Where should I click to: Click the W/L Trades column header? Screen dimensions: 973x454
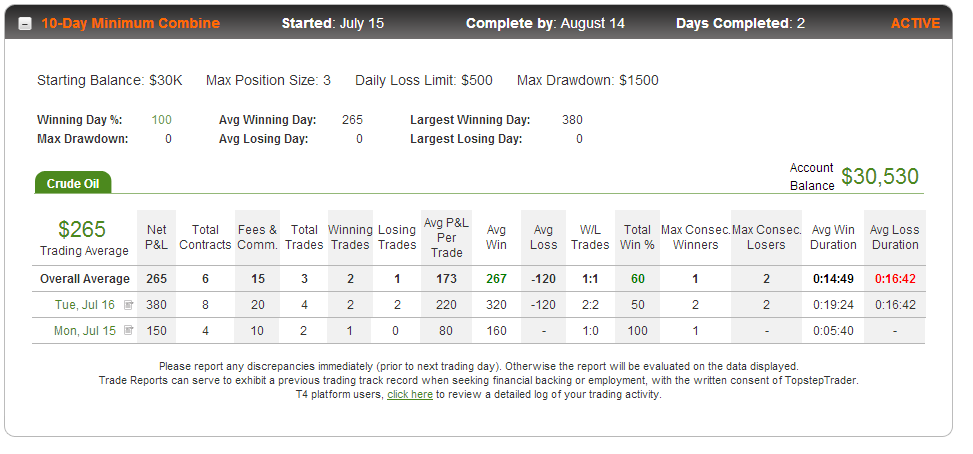(590, 238)
